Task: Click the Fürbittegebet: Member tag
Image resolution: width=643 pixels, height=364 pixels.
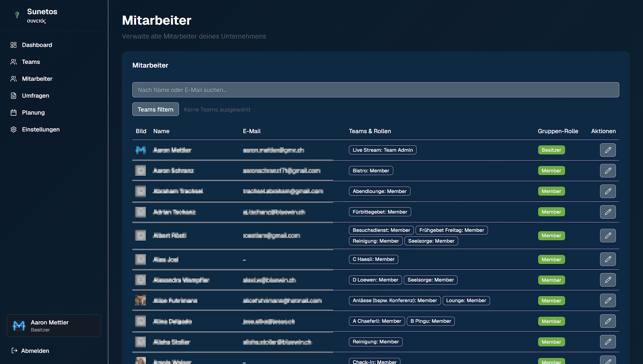Action: [x=380, y=212]
